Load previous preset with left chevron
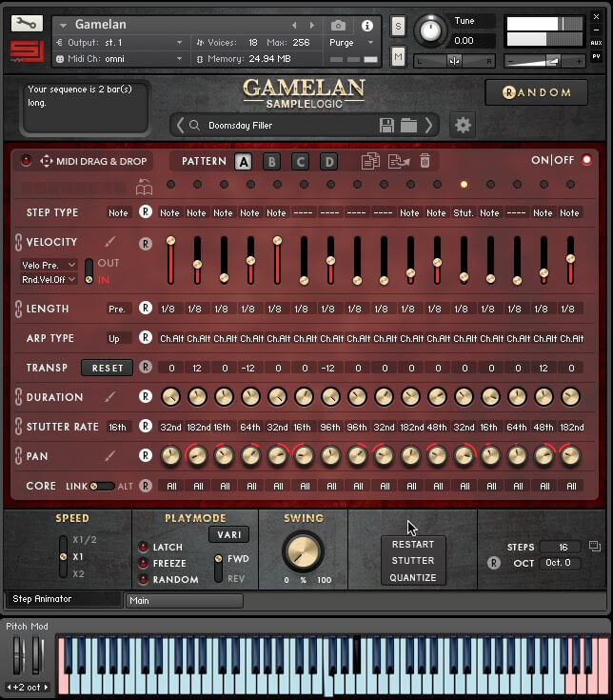This screenshot has height=700, width=613. 180,126
